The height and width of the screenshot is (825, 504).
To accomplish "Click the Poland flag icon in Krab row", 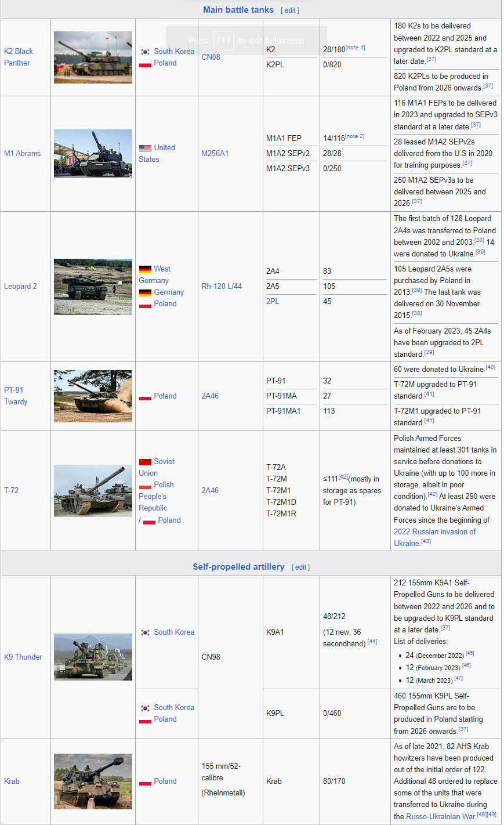I will point(145,781).
